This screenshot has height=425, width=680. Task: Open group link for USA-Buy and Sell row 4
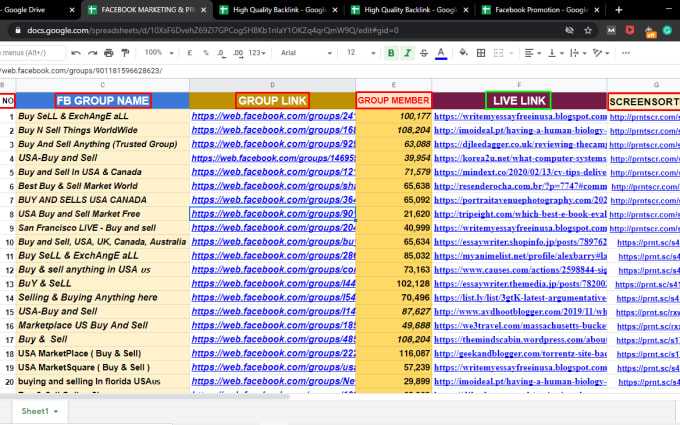click(273, 158)
